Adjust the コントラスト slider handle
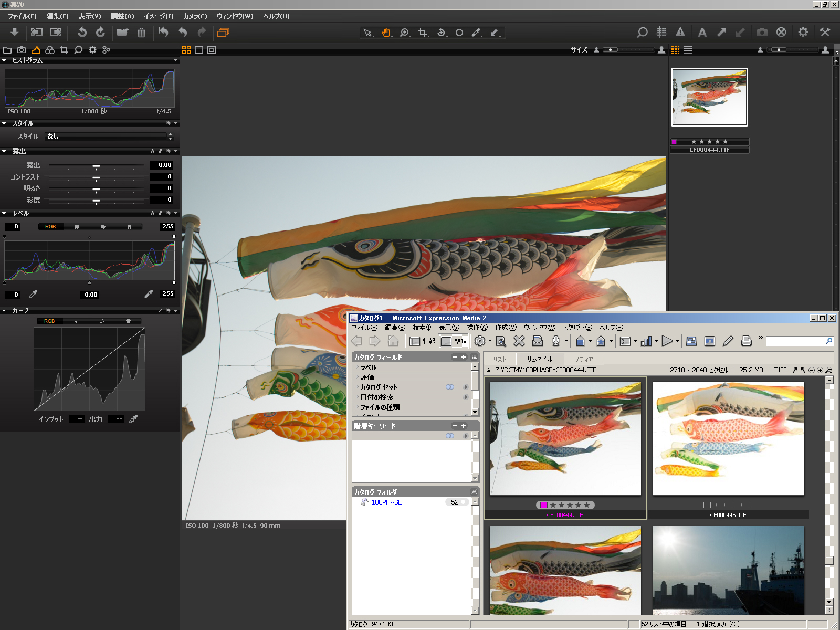Viewport: 840px width, 630px height. point(96,178)
